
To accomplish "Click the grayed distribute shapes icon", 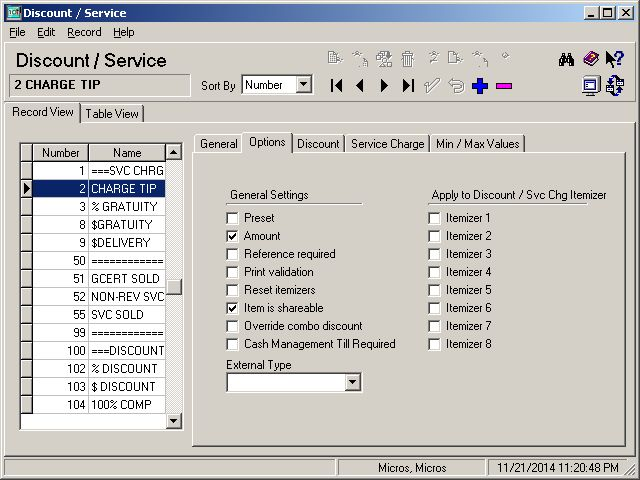I will tap(384, 59).
